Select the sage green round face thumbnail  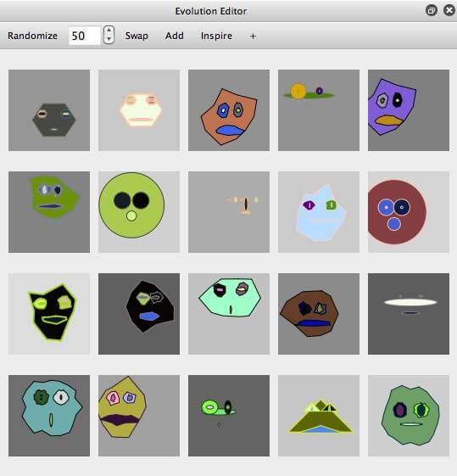click(x=409, y=416)
